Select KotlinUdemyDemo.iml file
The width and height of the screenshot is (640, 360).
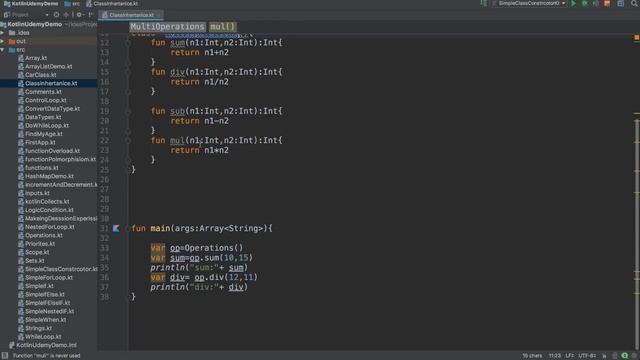pos(46,345)
